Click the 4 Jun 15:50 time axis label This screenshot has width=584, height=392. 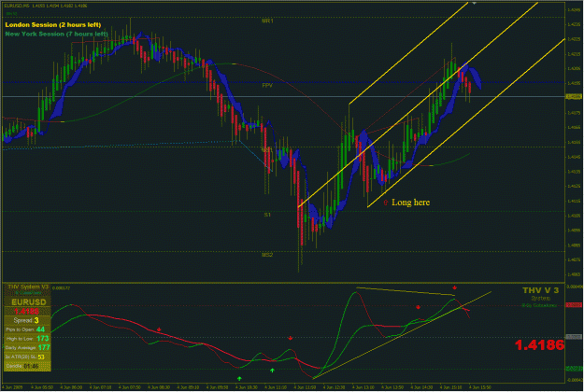[480, 387]
